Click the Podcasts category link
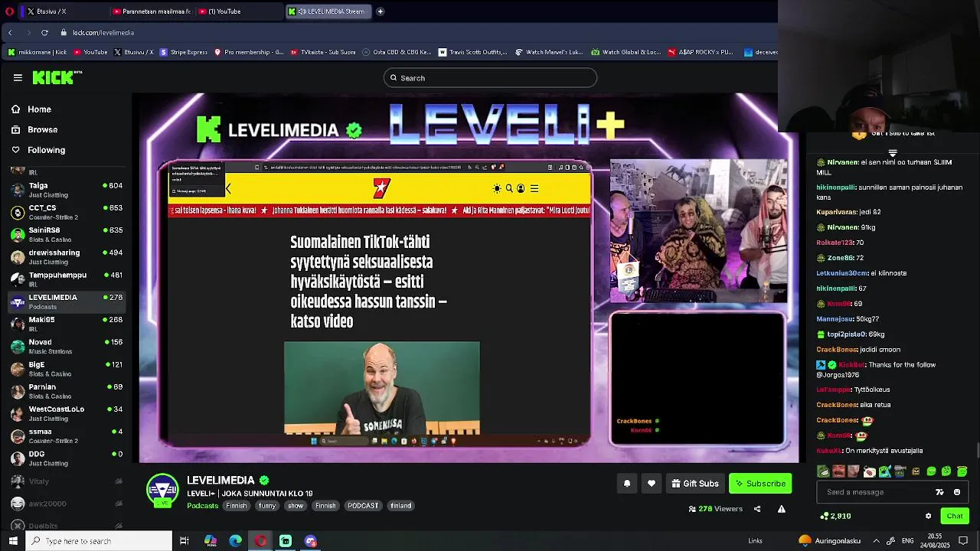The height and width of the screenshot is (551, 980). [x=203, y=505]
